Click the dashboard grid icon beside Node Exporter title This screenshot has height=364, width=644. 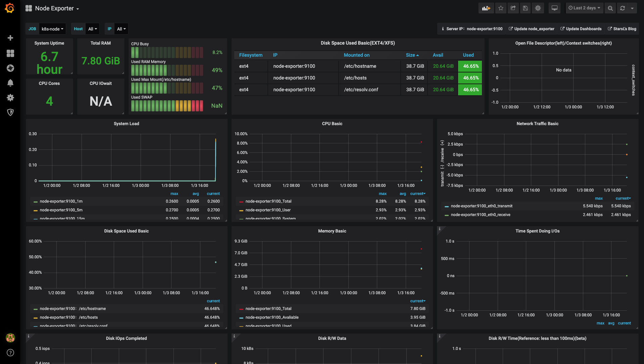point(29,8)
